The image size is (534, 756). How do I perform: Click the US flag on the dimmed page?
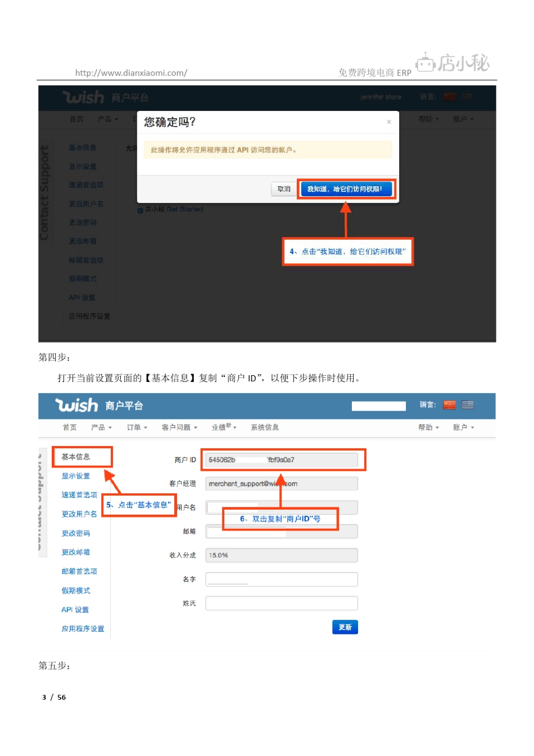[x=467, y=97]
